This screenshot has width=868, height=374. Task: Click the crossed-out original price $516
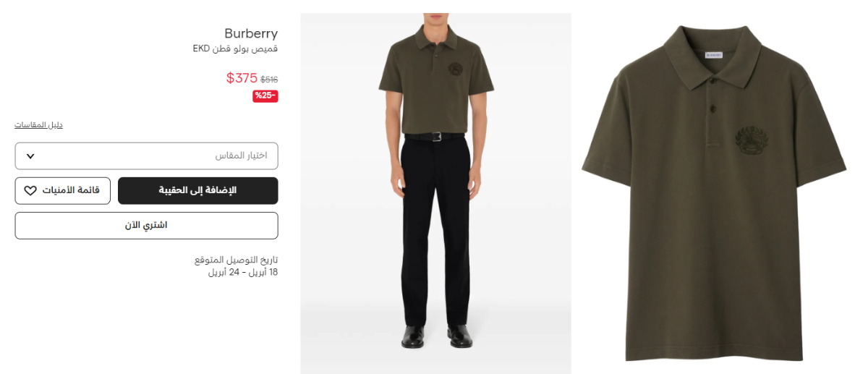tap(269, 80)
